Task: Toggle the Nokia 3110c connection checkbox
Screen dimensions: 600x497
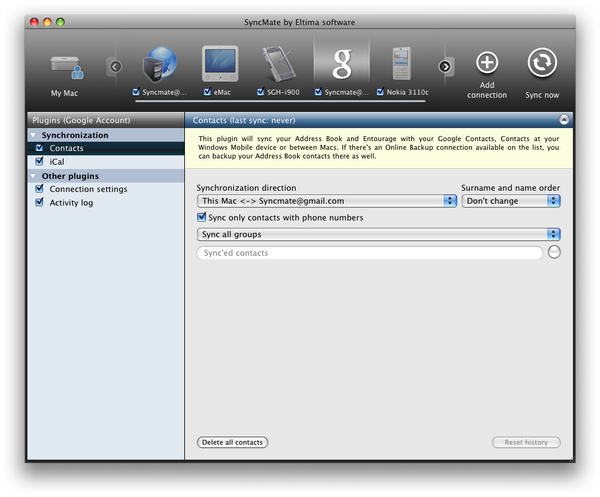Action: 380,92
